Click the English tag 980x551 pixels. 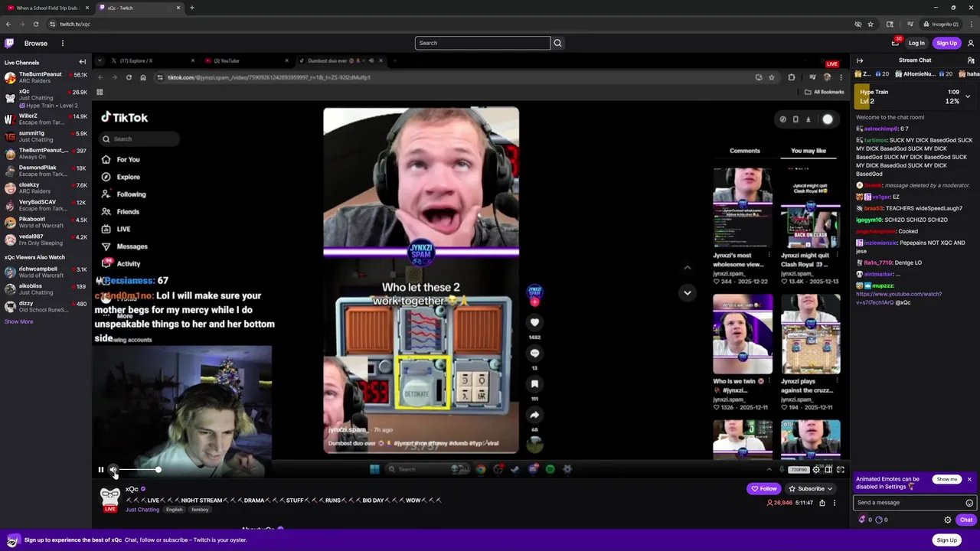point(175,510)
